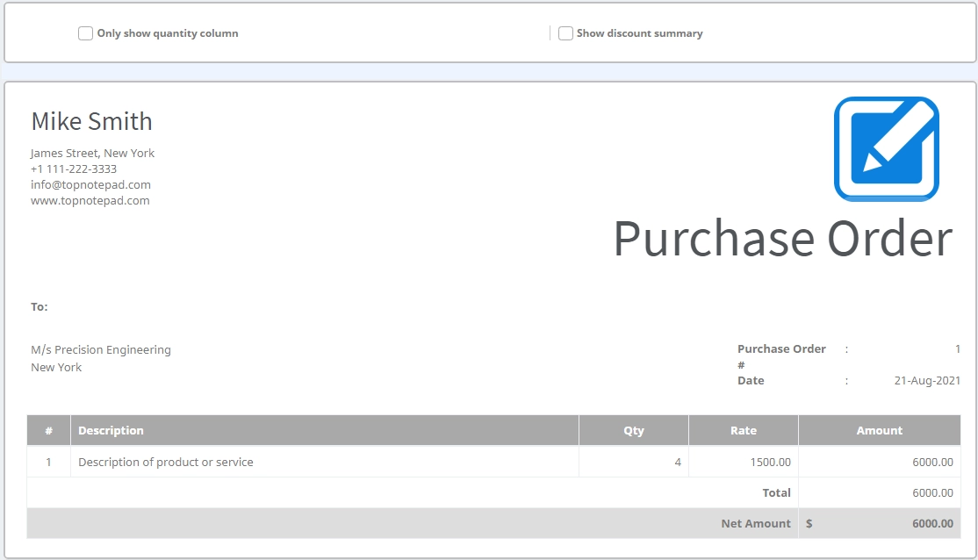Viewport: 978px width, 560px height.
Task: Click the Total label
Action: (x=776, y=492)
